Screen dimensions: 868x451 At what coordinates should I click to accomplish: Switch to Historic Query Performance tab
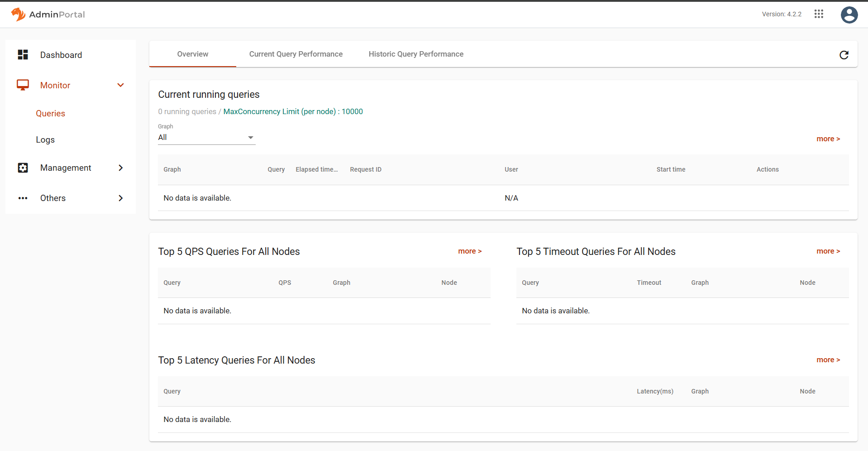click(416, 54)
